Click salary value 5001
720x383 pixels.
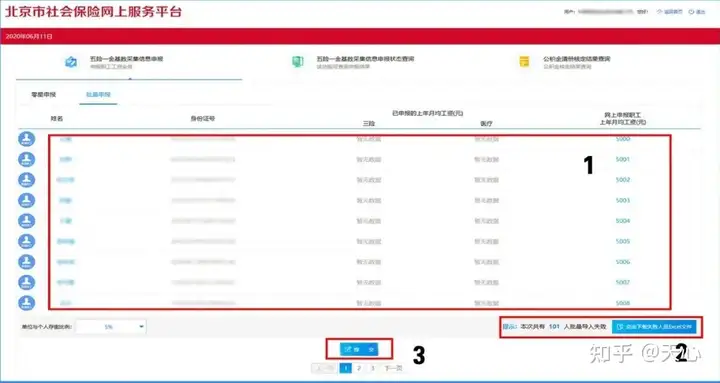coord(623,159)
